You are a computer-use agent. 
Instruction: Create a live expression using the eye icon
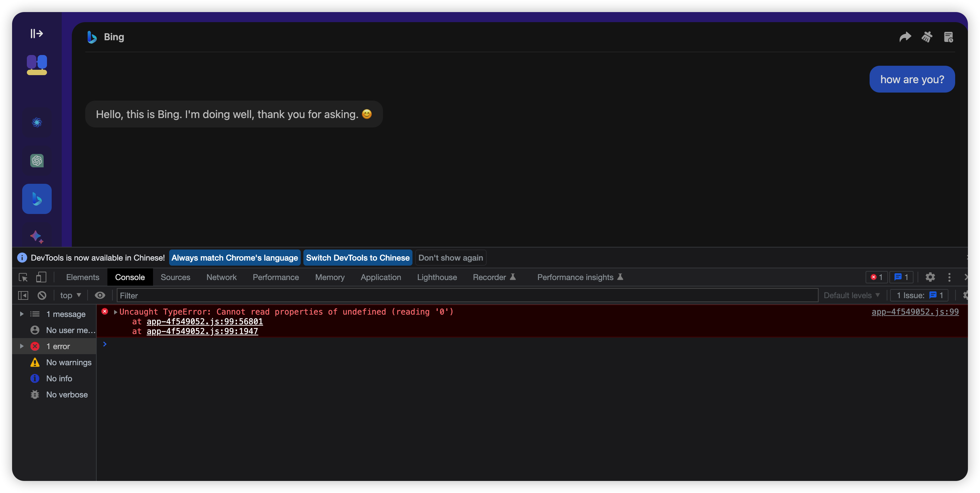click(x=100, y=295)
